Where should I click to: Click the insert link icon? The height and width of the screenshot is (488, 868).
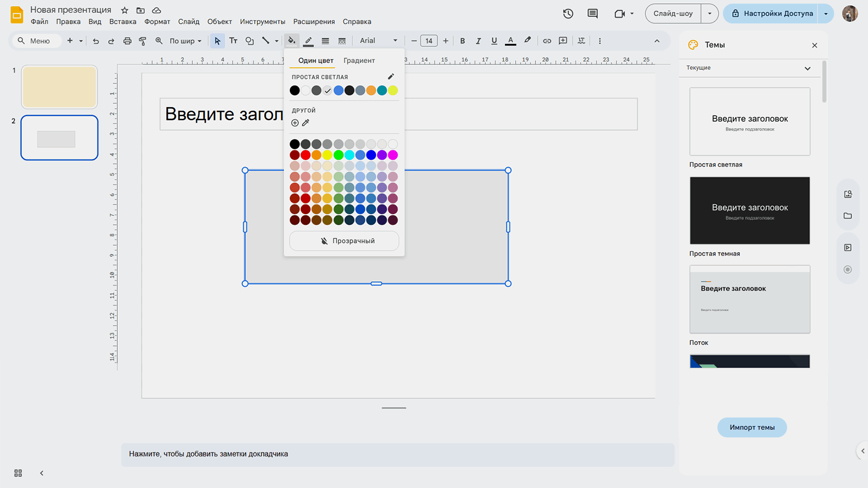(x=547, y=41)
